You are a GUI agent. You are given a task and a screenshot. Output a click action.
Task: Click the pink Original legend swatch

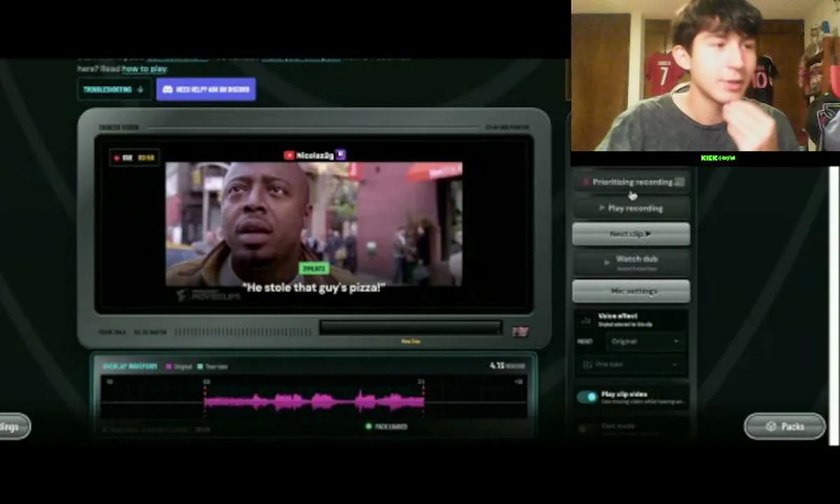[x=169, y=366]
